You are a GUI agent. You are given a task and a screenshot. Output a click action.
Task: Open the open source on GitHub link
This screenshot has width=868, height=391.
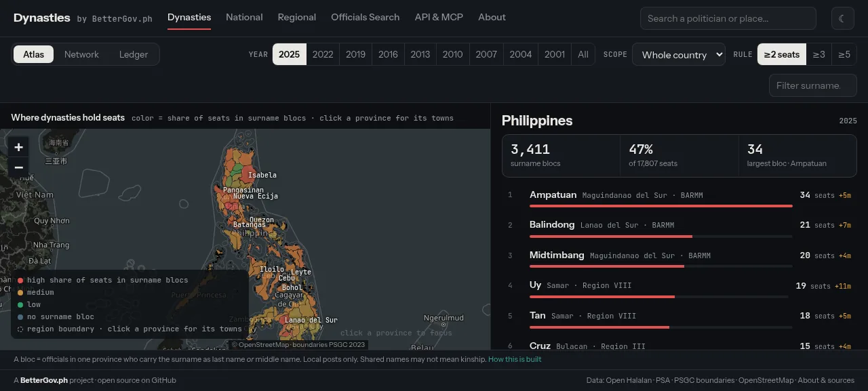pyautogui.click(x=137, y=380)
